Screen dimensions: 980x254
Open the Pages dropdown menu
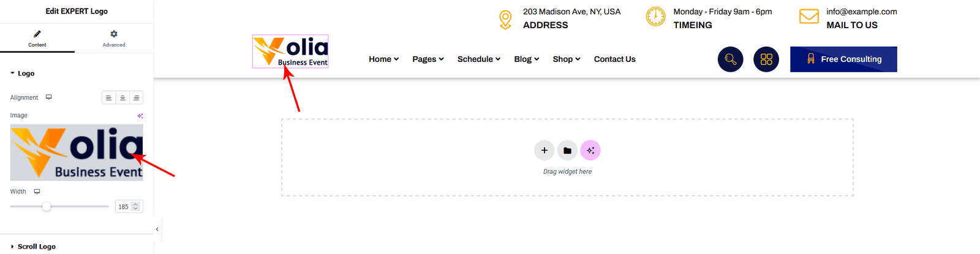pos(428,59)
